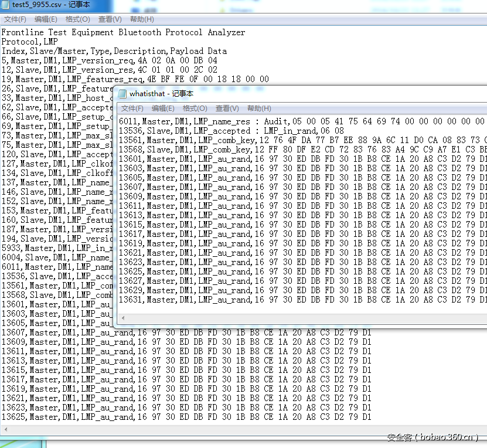Open 文件(F) menu in whatisthat window
487x448 pixels.
pos(132,108)
